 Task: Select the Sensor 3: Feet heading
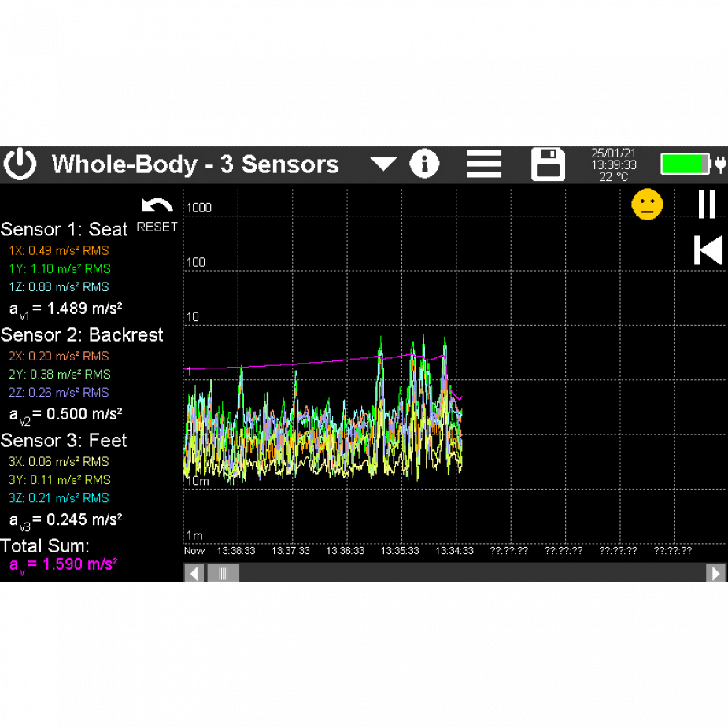coord(64,440)
